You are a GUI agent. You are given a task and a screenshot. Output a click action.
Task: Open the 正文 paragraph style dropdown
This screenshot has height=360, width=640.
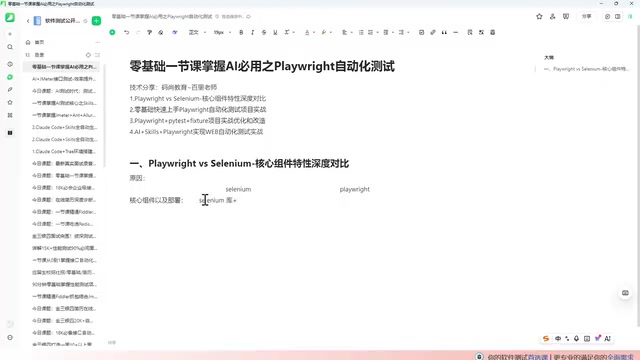[x=197, y=32]
